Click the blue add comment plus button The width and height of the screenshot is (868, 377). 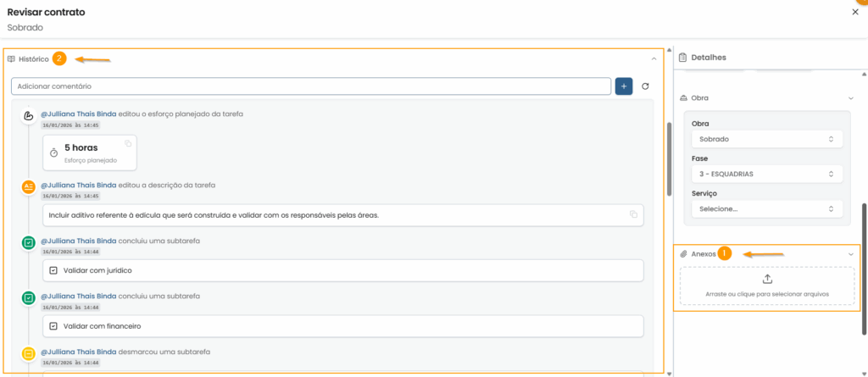[624, 86]
